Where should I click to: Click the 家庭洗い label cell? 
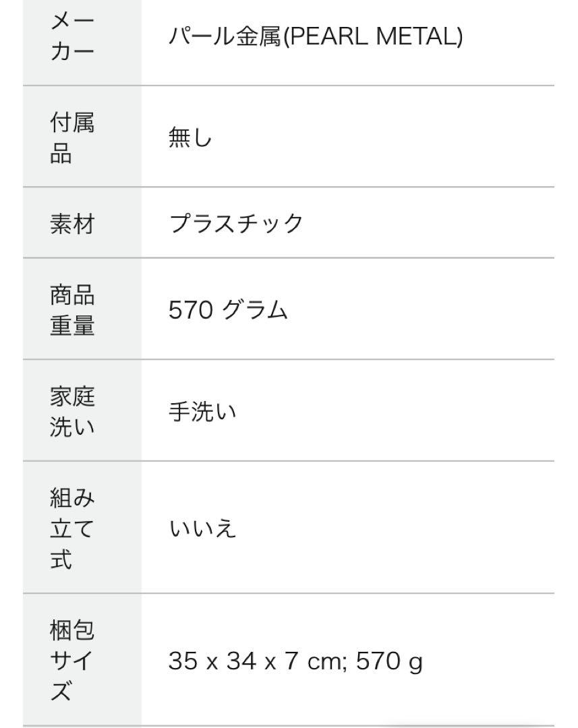click(82, 411)
